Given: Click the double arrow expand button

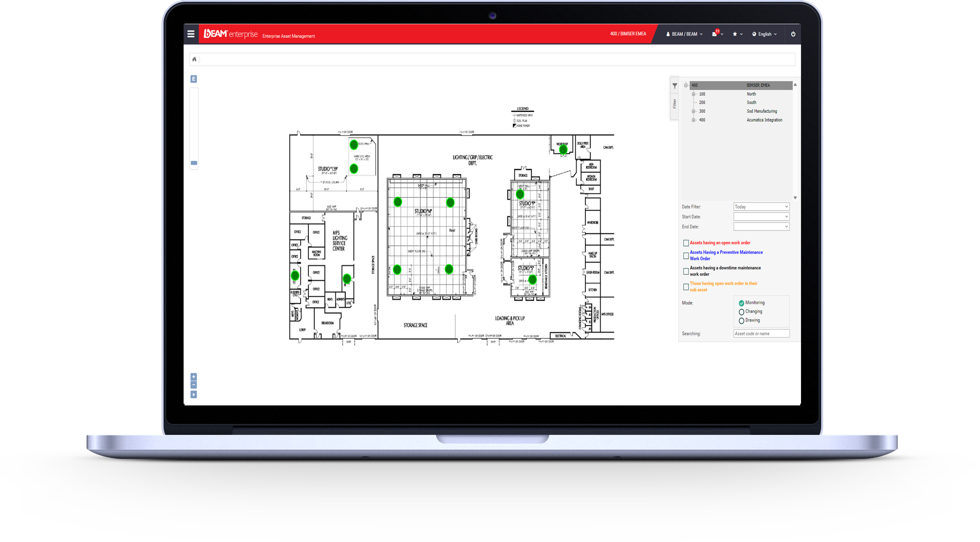Looking at the screenshot, I should click(193, 395).
